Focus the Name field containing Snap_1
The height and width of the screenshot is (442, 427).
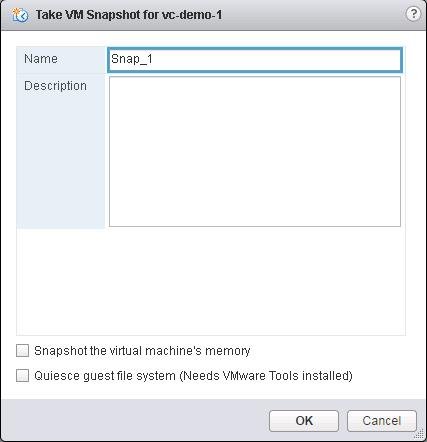pyautogui.click(x=255, y=60)
